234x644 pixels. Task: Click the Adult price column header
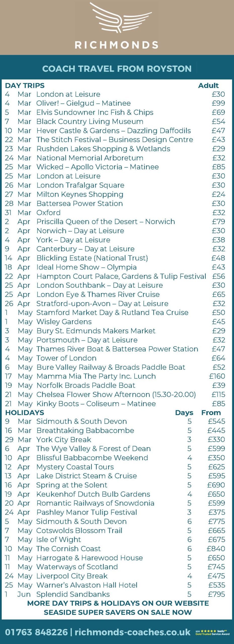tap(208, 86)
